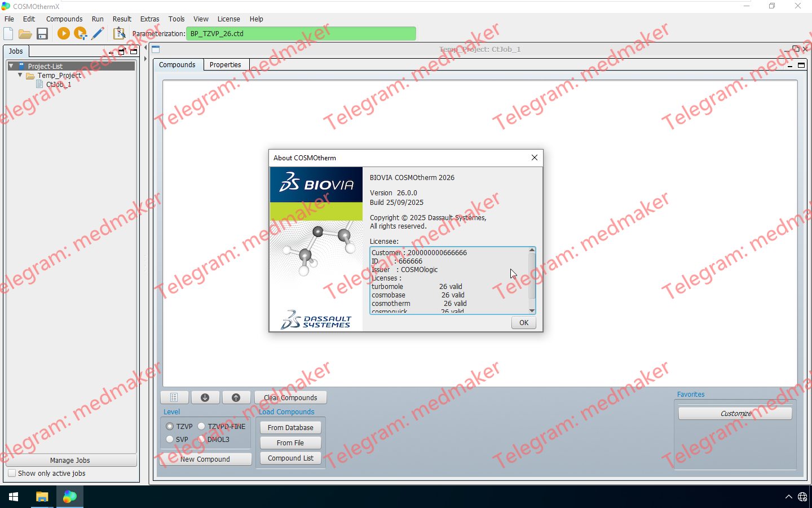Click OK in About COSMOtherm dialog
Screen dimensions: 812x508
524,323
